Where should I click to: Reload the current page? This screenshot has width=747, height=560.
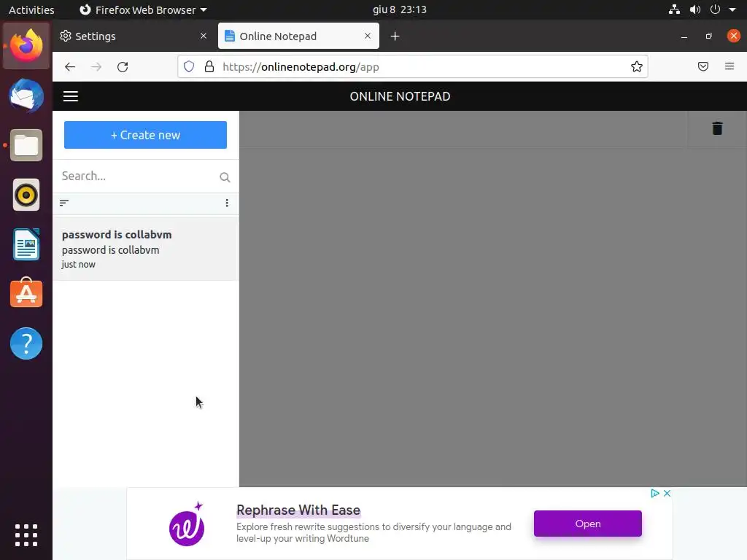coord(123,66)
